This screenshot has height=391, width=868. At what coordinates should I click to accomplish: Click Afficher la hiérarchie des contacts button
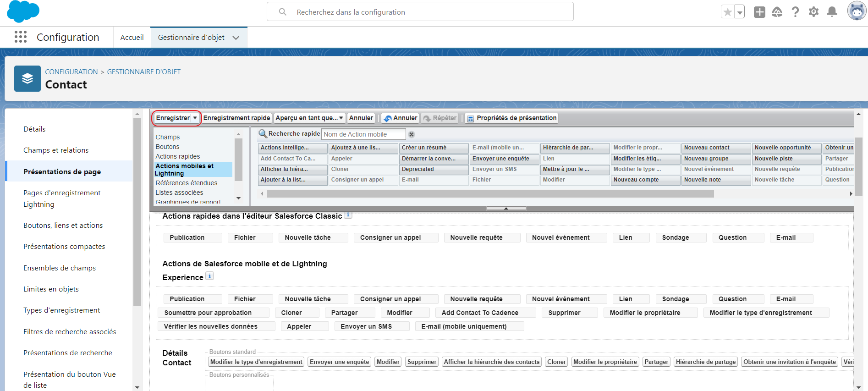click(x=492, y=362)
